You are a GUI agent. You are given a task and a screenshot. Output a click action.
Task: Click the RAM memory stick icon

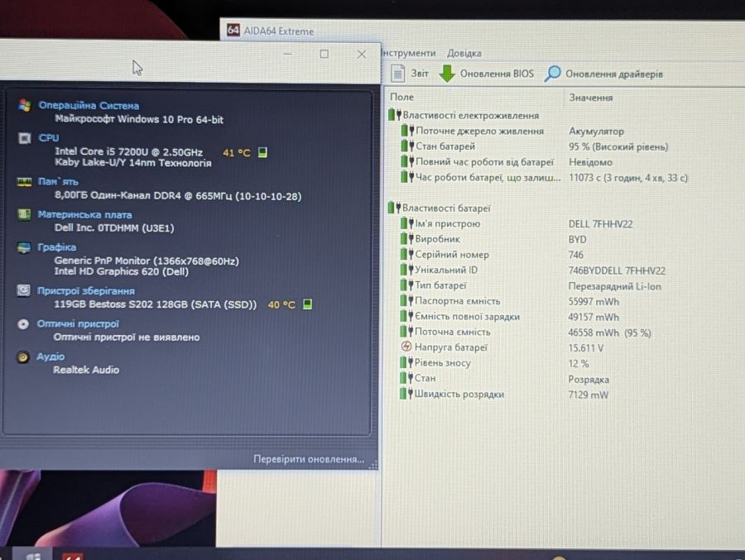[x=24, y=182]
